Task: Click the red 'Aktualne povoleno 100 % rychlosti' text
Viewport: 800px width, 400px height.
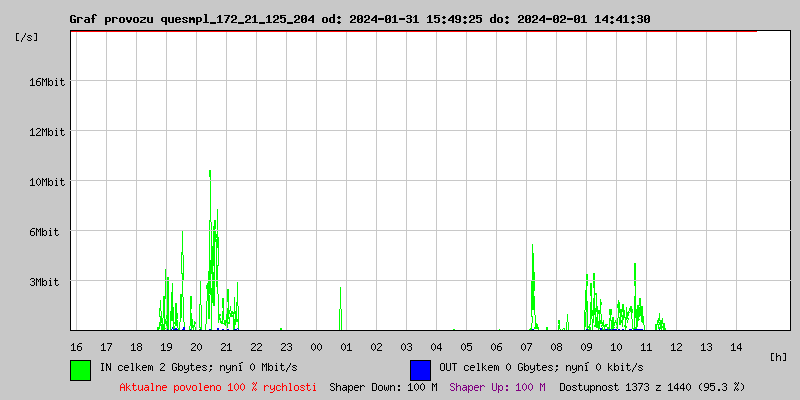Action: tap(218, 386)
